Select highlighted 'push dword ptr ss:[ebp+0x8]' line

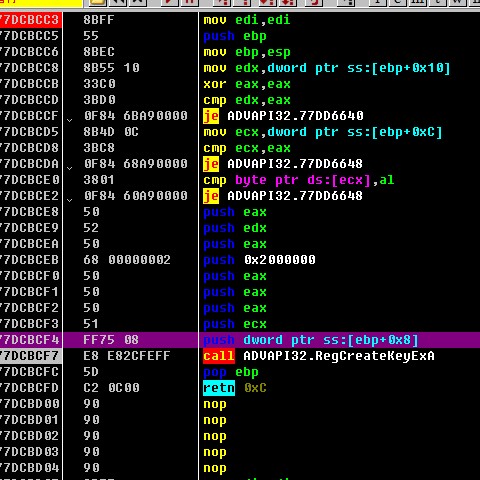pyautogui.click(x=311, y=340)
